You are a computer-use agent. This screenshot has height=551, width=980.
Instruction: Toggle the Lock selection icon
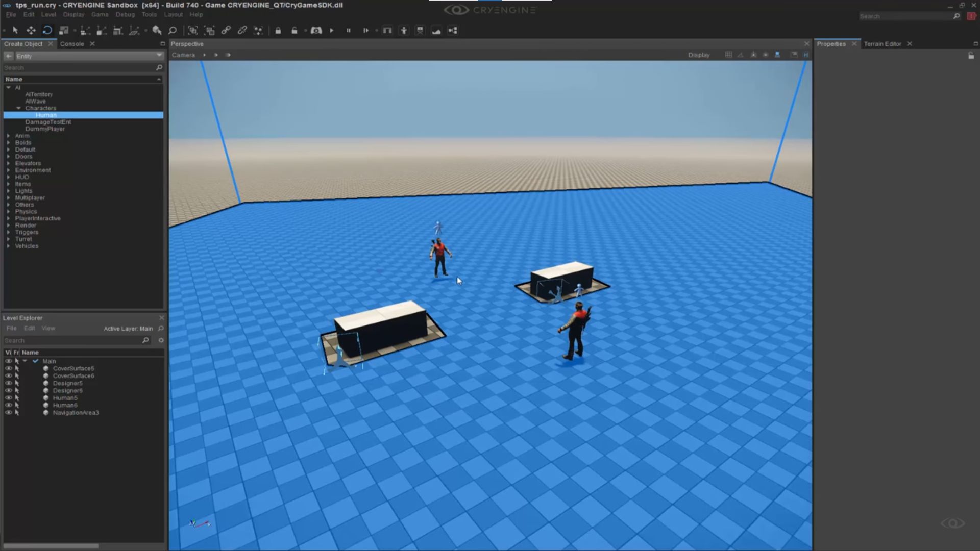pos(278,31)
